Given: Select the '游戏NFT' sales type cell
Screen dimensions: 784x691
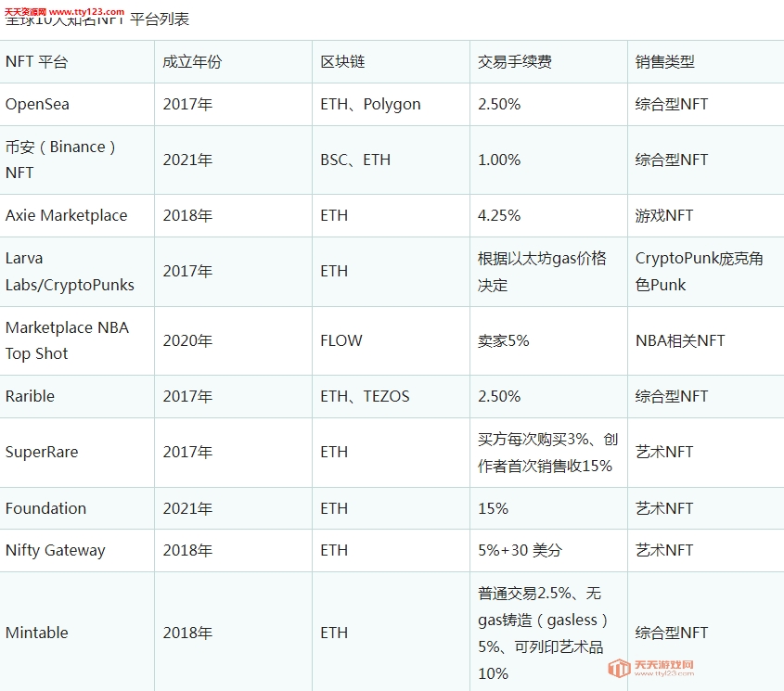Looking at the screenshot, I should [664, 215].
